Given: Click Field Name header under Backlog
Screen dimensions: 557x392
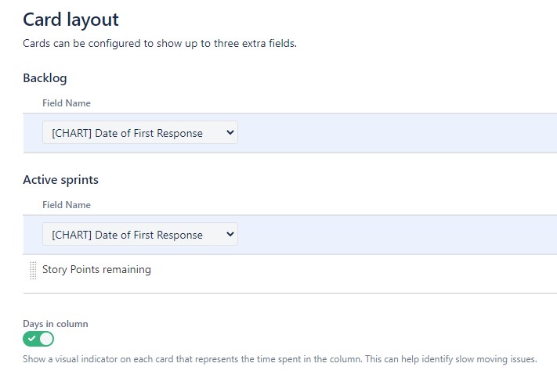Looking at the screenshot, I should tap(67, 103).
